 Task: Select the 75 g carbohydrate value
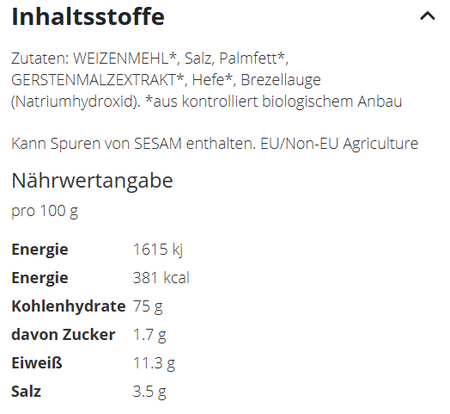[x=148, y=306]
